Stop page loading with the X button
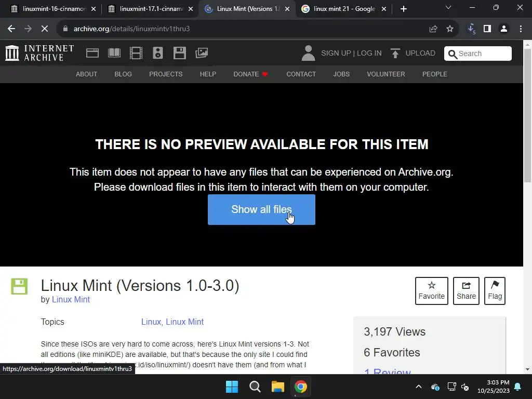532x399 pixels. 45,29
